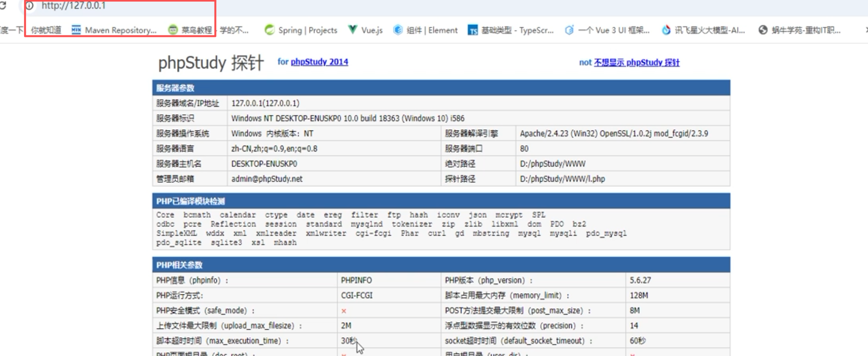Image resolution: width=868 pixels, height=356 pixels.
Task: Open the 蜗牛学苑 bookmark
Action: pyautogui.click(x=800, y=30)
